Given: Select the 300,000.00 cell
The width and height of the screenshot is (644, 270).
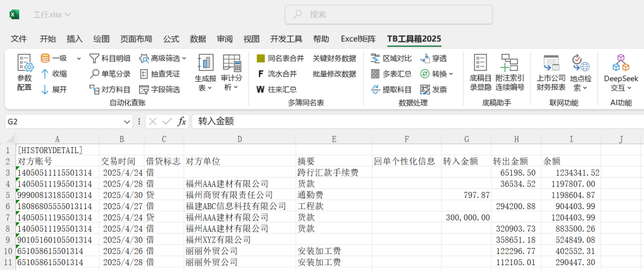Looking at the screenshot, I should [466, 217].
